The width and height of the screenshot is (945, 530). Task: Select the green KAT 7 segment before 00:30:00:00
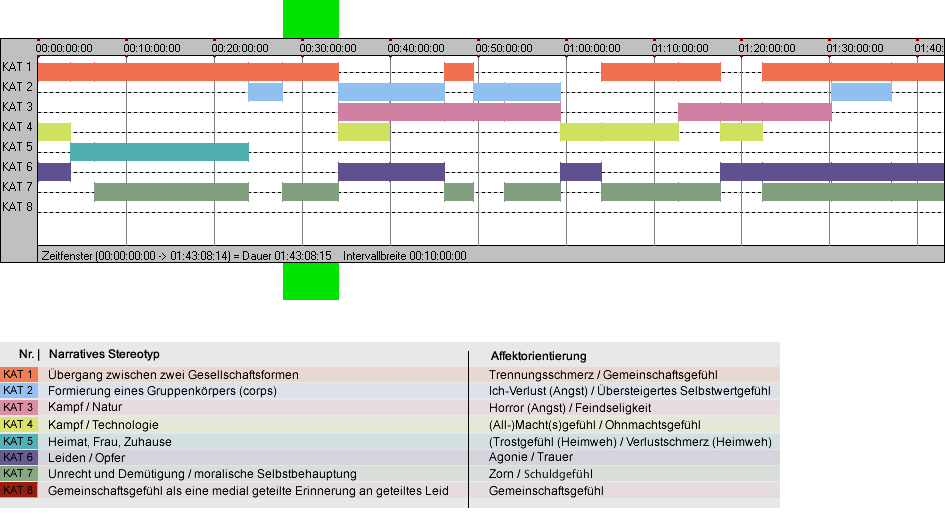click(310, 192)
